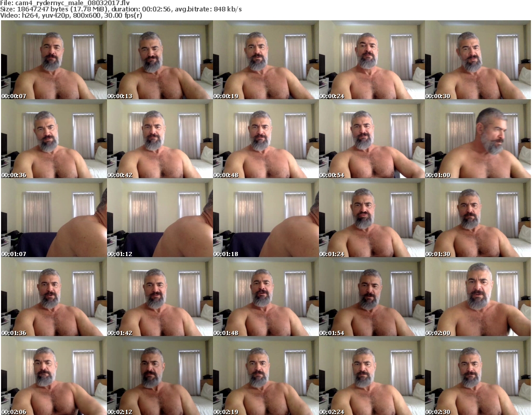Click the Video h264 yuv420p info line
The width and height of the screenshot is (532, 415).
point(71,16)
